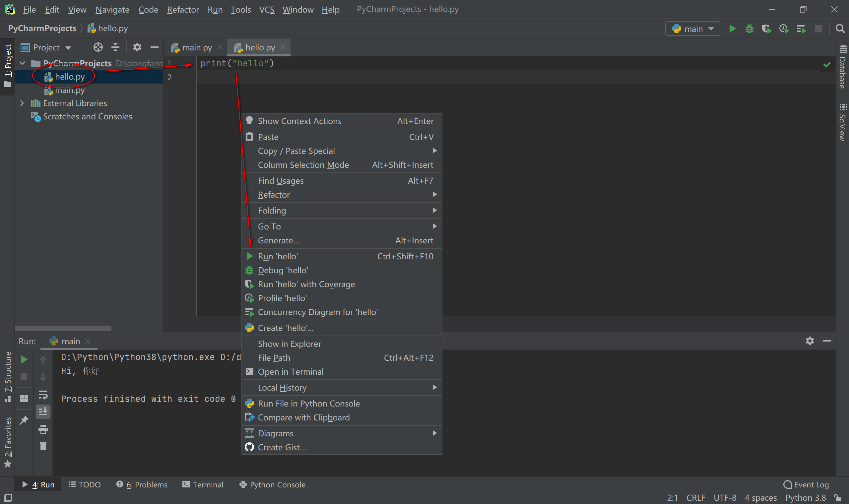Image resolution: width=849 pixels, height=504 pixels.
Task: Open the Python Console tool window button
Action: (272, 485)
